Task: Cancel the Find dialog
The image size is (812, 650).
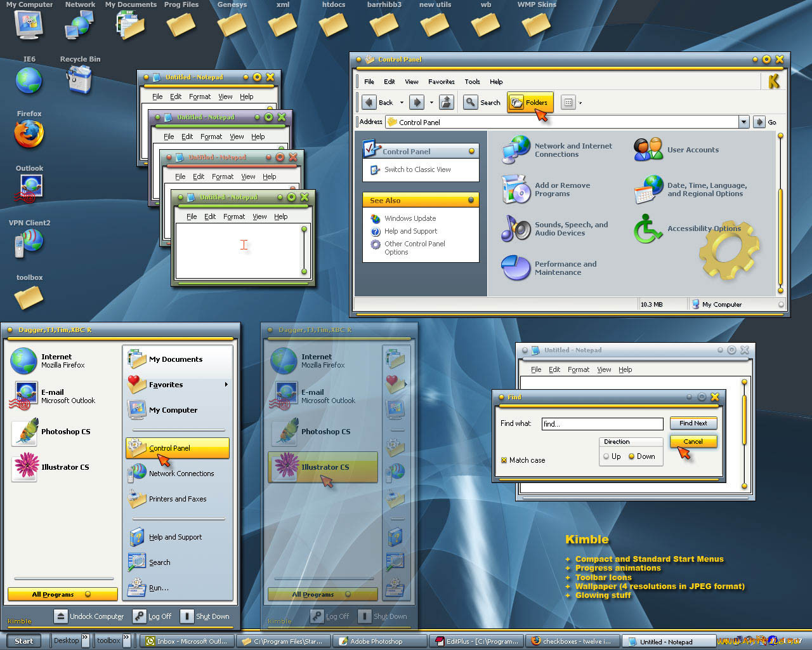Action: pyautogui.click(x=693, y=442)
